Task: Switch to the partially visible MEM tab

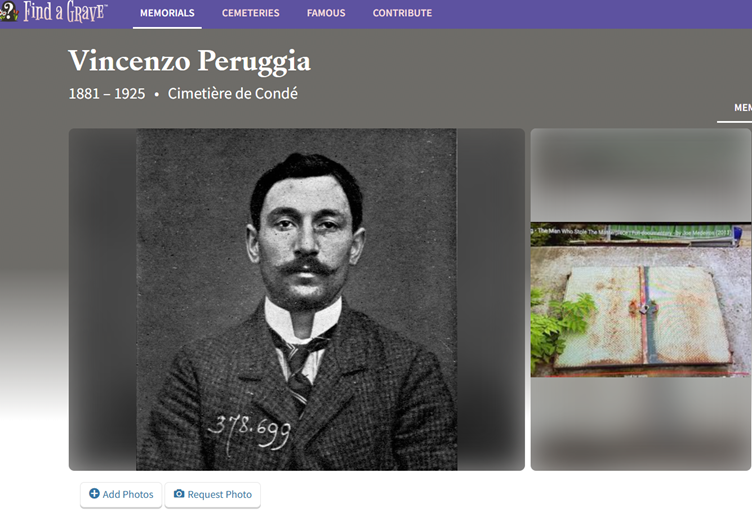Action: point(742,108)
